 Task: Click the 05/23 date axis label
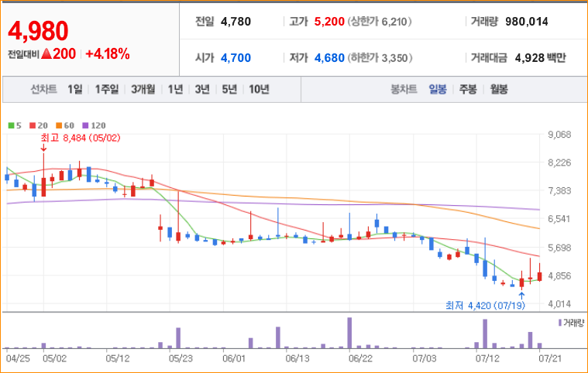point(181,359)
